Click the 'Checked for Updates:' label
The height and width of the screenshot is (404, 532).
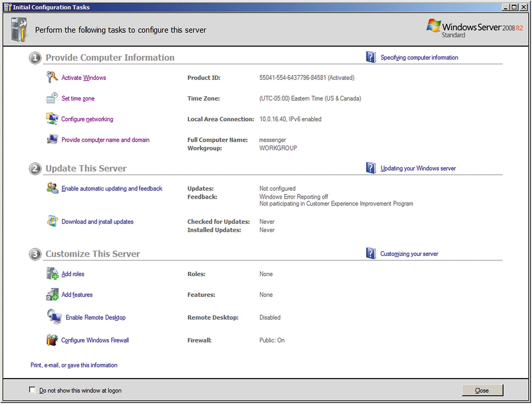219,221
